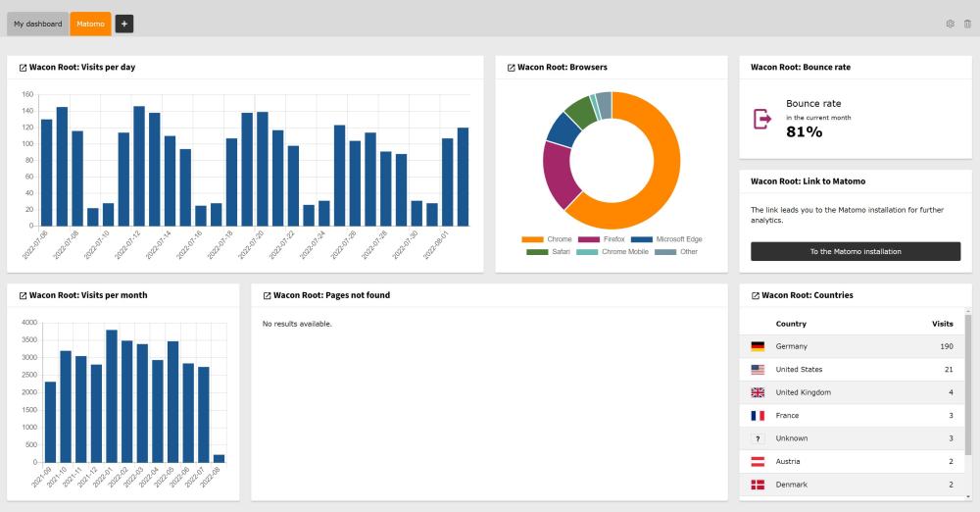This screenshot has width=980, height=512.
Task: Click the Germany visits value 190
Action: 947,346
